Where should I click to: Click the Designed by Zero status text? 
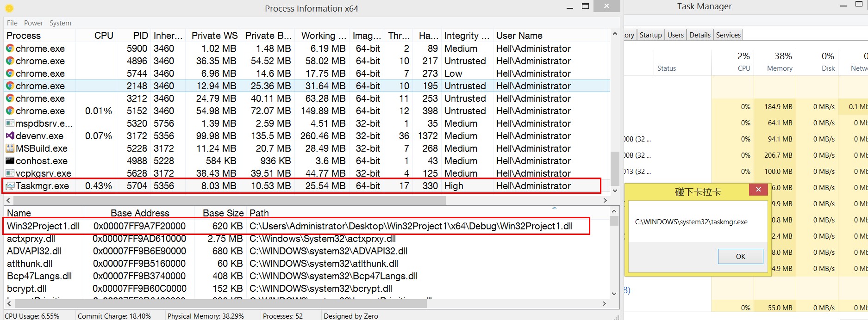click(x=350, y=316)
